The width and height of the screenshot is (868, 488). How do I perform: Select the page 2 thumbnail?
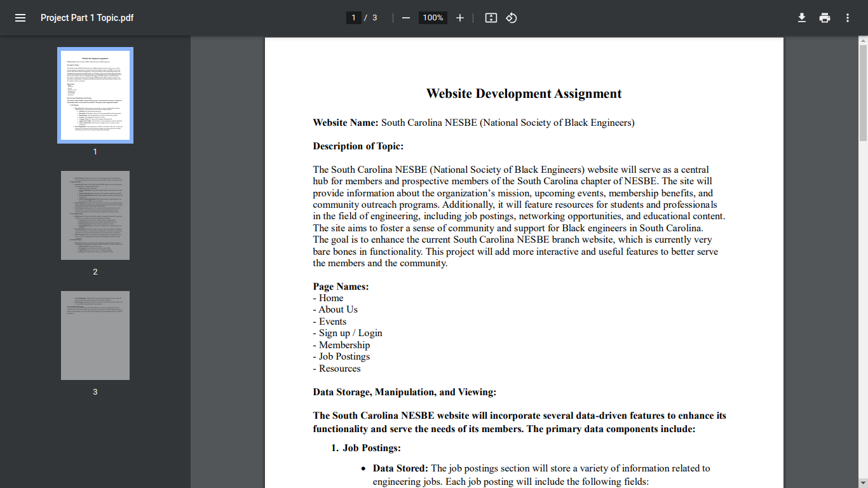[95, 215]
